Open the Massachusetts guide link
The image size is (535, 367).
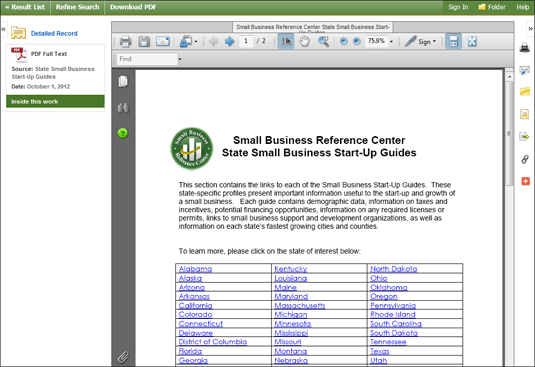pos(300,306)
